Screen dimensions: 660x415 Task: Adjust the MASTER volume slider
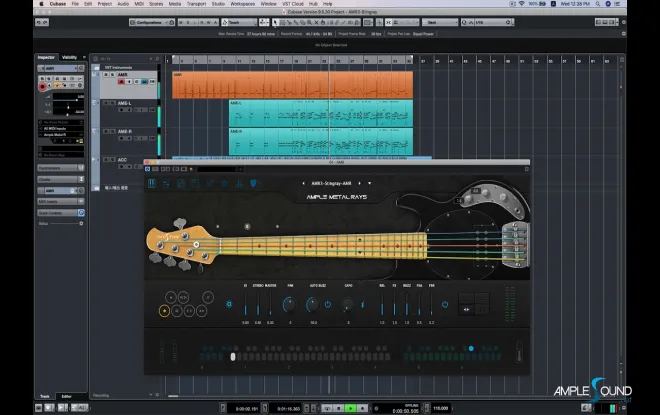tap(270, 304)
